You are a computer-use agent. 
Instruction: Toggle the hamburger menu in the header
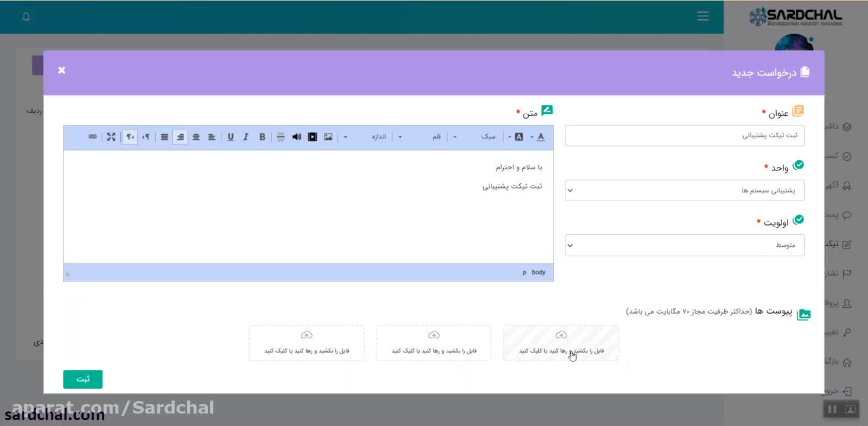pyautogui.click(x=703, y=17)
